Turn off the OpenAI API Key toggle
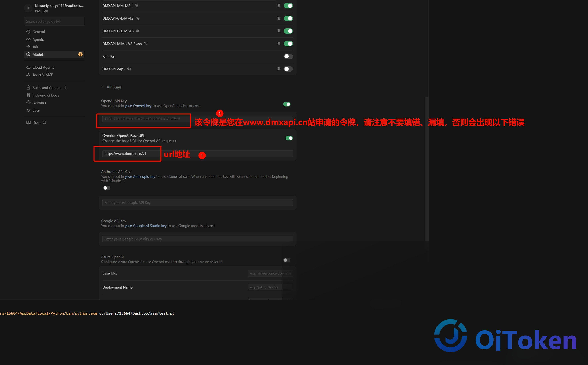The width and height of the screenshot is (588, 365). tap(287, 104)
